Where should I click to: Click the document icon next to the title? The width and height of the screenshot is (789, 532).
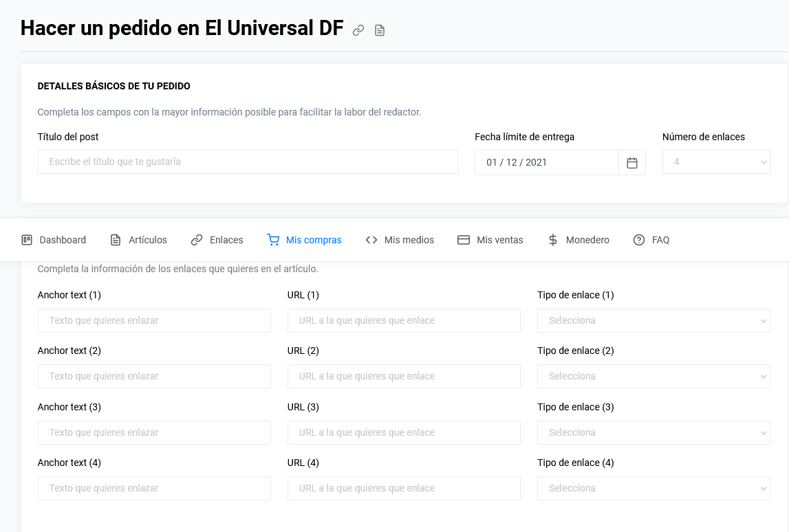[x=379, y=30]
